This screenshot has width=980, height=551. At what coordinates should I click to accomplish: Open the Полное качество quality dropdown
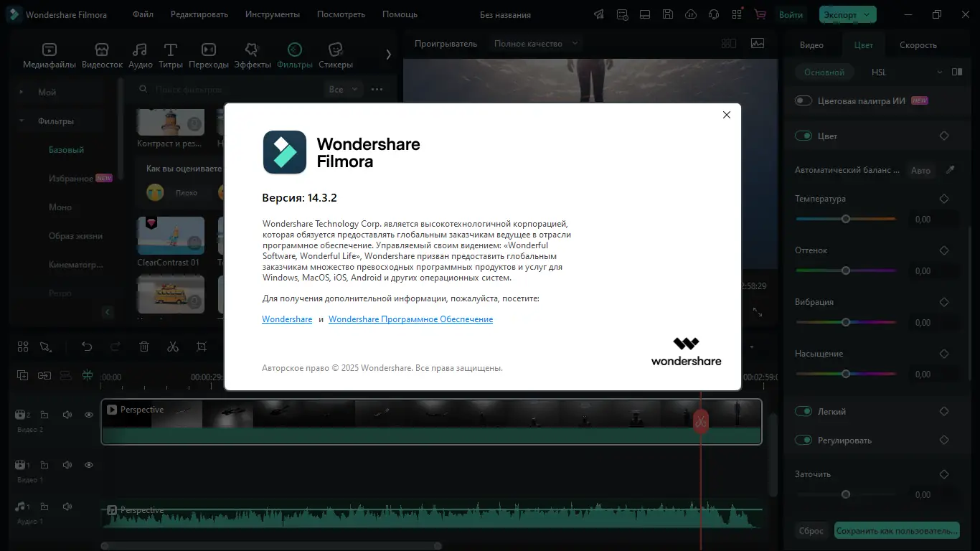[x=535, y=43]
